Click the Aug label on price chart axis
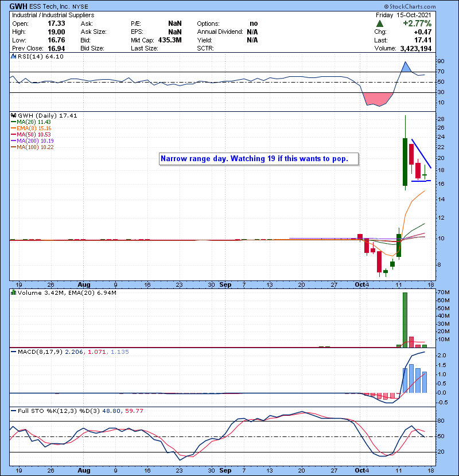The height and width of the screenshot is (476, 459). 84,285
